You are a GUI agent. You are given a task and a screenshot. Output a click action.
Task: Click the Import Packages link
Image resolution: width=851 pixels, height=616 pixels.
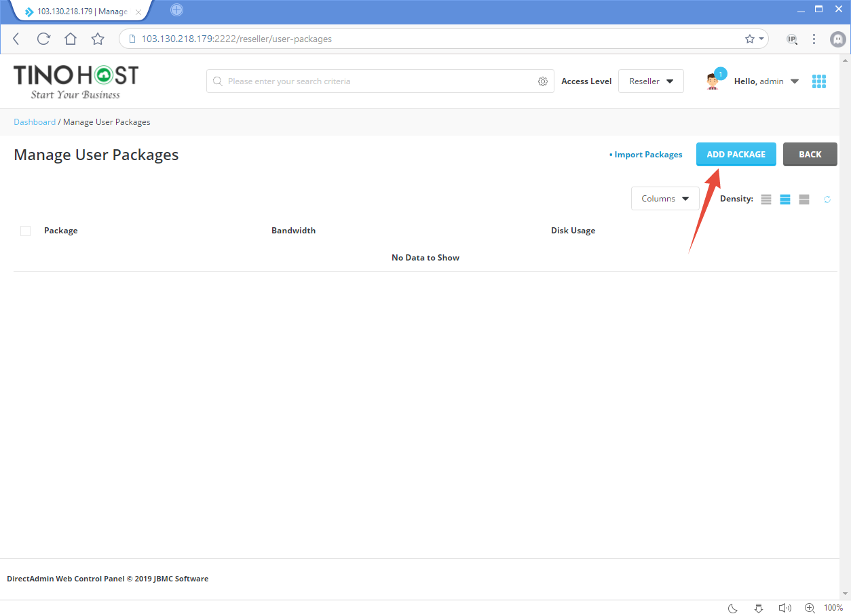646,155
